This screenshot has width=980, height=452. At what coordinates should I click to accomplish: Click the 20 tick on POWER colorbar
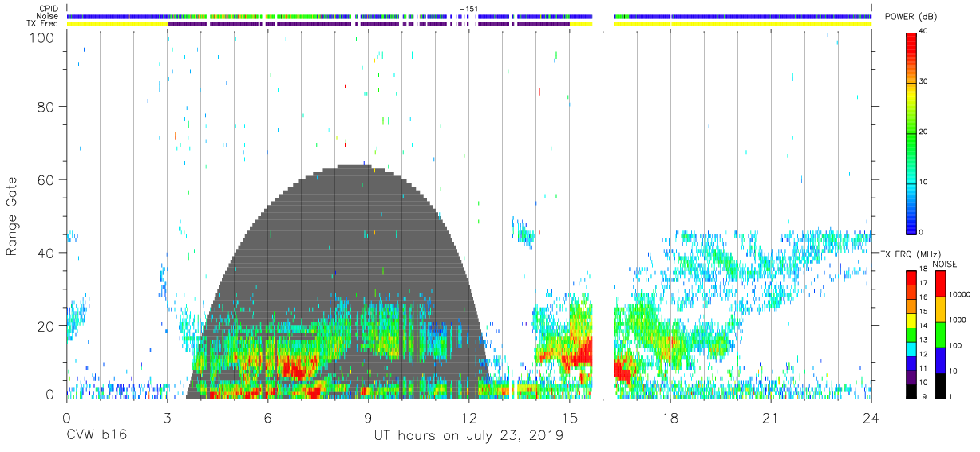click(923, 132)
